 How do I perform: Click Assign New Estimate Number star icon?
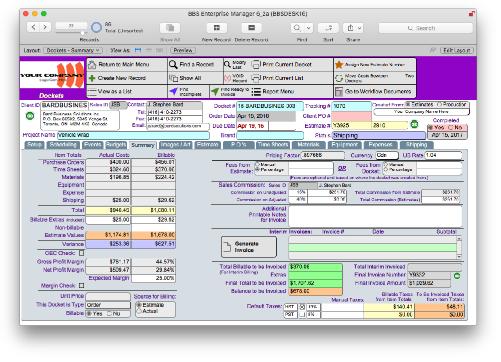point(339,64)
